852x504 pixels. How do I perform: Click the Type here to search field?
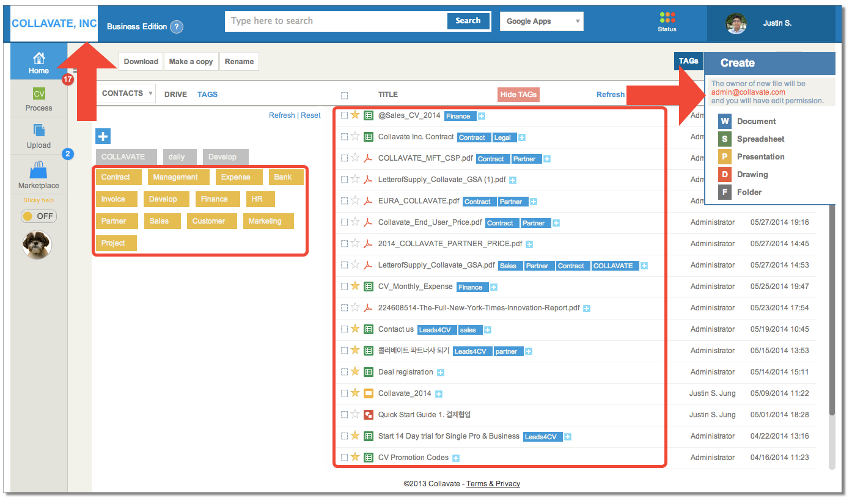[x=337, y=21]
